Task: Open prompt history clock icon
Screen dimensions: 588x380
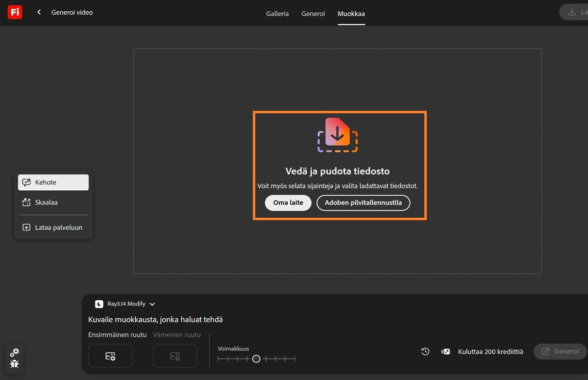Action: point(425,352)
